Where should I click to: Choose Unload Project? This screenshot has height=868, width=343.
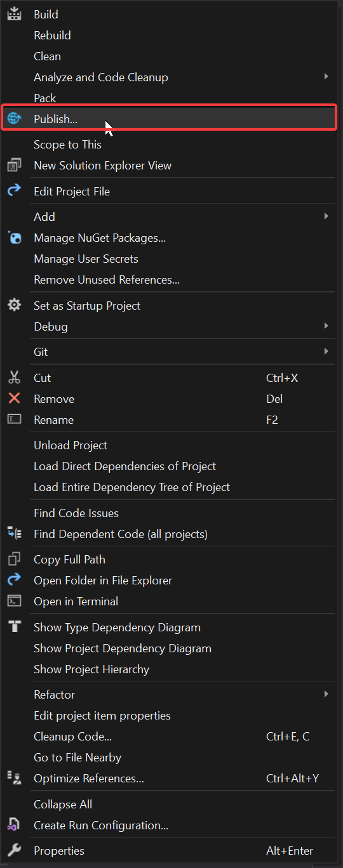point(71,445)
